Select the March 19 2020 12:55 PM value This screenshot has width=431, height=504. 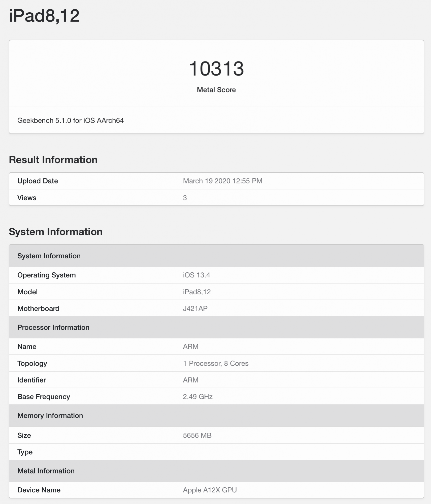(223, 181)
